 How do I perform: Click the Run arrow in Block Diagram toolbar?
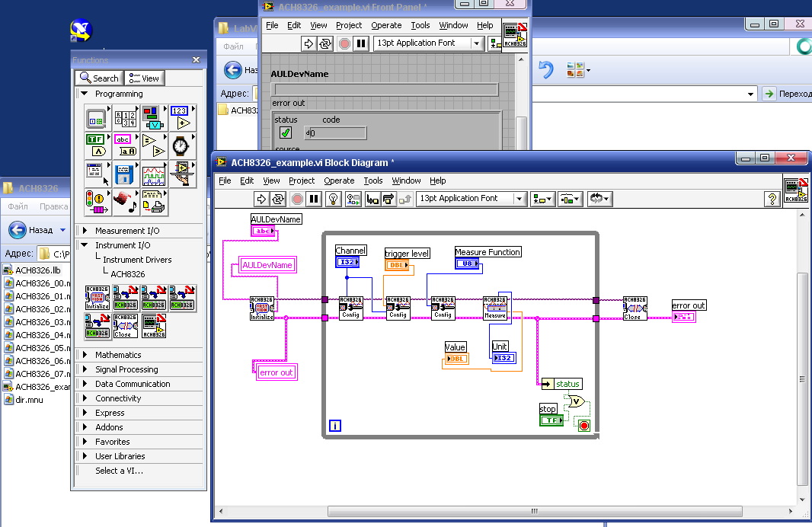(x=261, y=199)
